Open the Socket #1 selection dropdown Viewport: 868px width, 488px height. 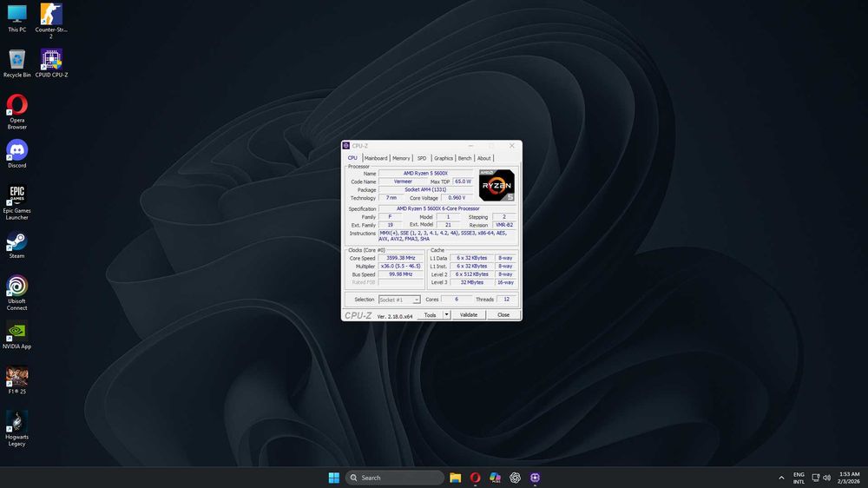(399, 300)
